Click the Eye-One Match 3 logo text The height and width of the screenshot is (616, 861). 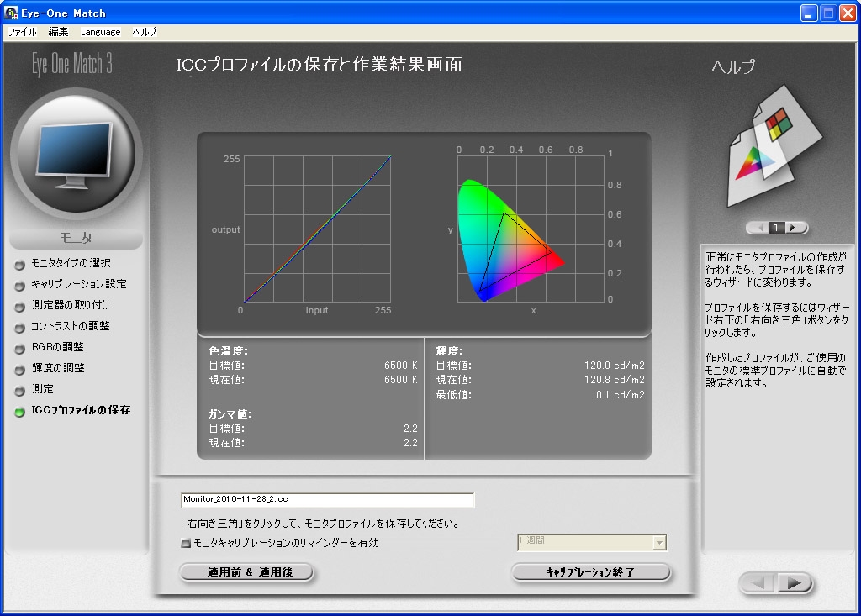tap(72, 63)
